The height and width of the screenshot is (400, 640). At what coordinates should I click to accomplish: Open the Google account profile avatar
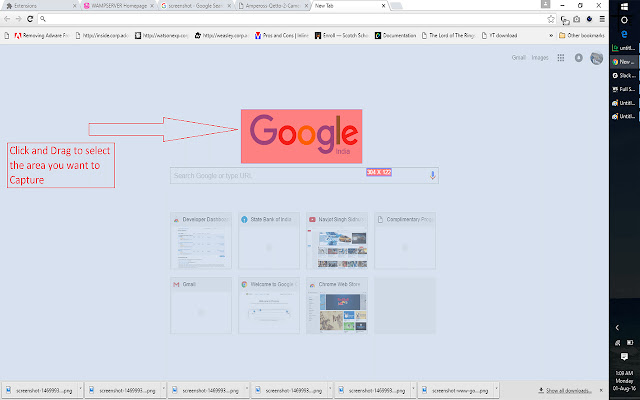(x=596, y=58)
